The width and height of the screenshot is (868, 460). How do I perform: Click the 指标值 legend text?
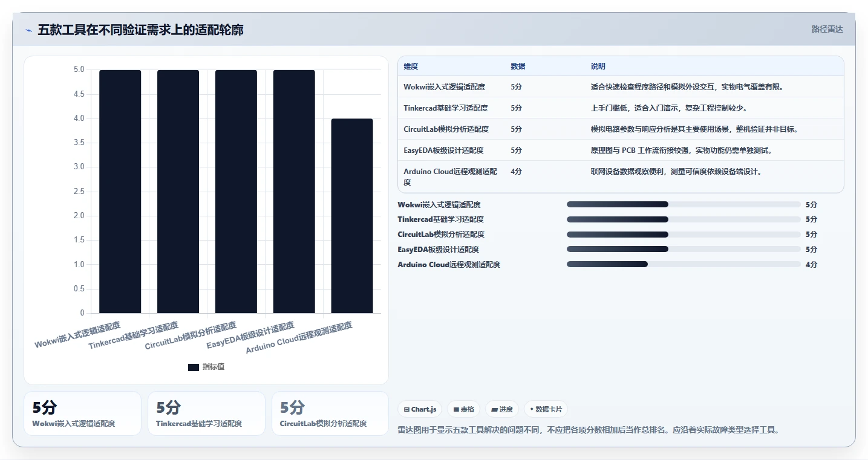214,367
